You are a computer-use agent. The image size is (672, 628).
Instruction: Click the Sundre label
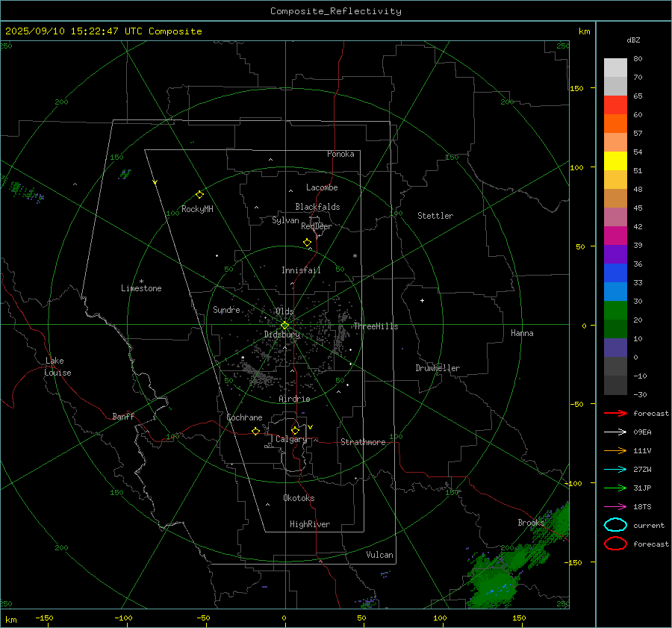(x=226, y=309)
